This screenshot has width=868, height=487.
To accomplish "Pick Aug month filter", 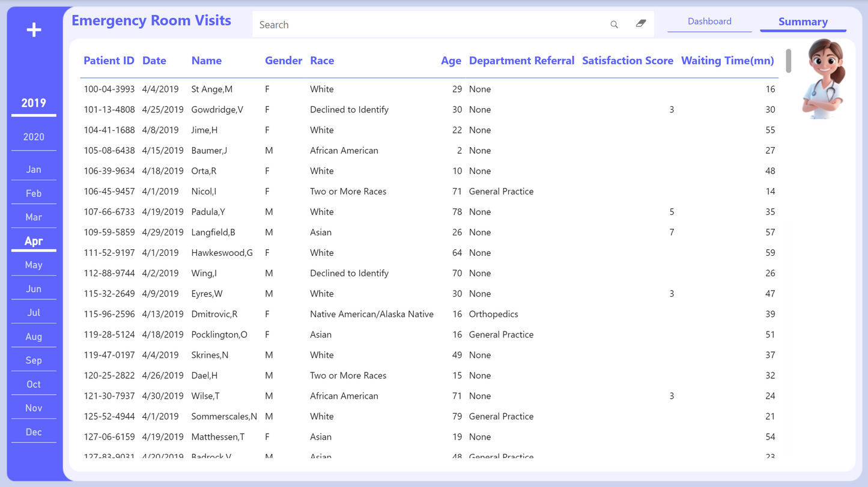I will [x=34, y=337].
